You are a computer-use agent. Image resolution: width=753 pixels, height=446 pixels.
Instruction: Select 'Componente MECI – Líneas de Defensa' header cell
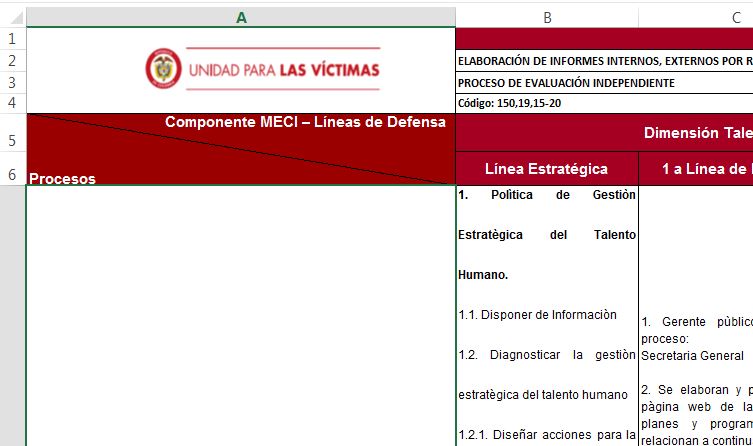pyautogui.click(x=241, y=149)
